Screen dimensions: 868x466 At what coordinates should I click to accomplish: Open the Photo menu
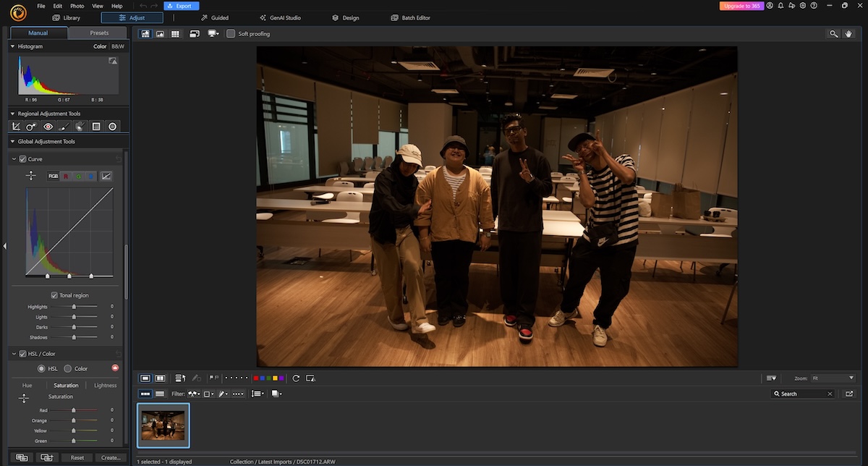(77, 5)
